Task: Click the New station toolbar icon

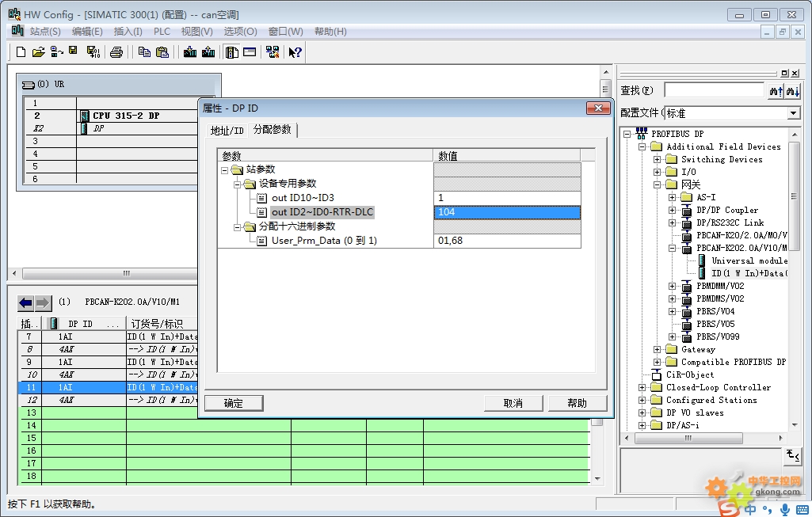Action: (21, 51)
